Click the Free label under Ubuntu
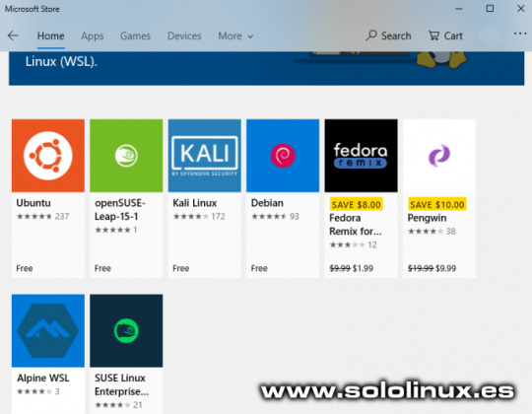Image resolution: width=532 pixels, height=414 pixels. pos(25,268)
